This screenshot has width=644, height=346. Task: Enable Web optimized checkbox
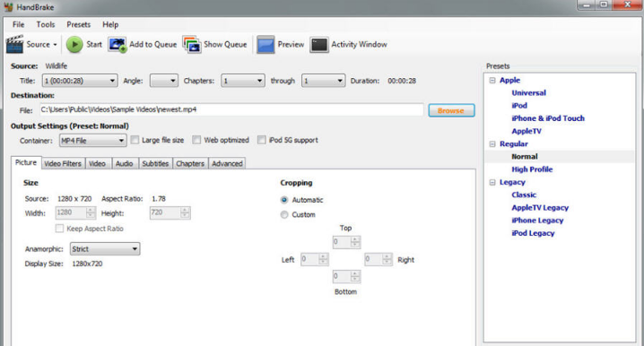point(196,140)
